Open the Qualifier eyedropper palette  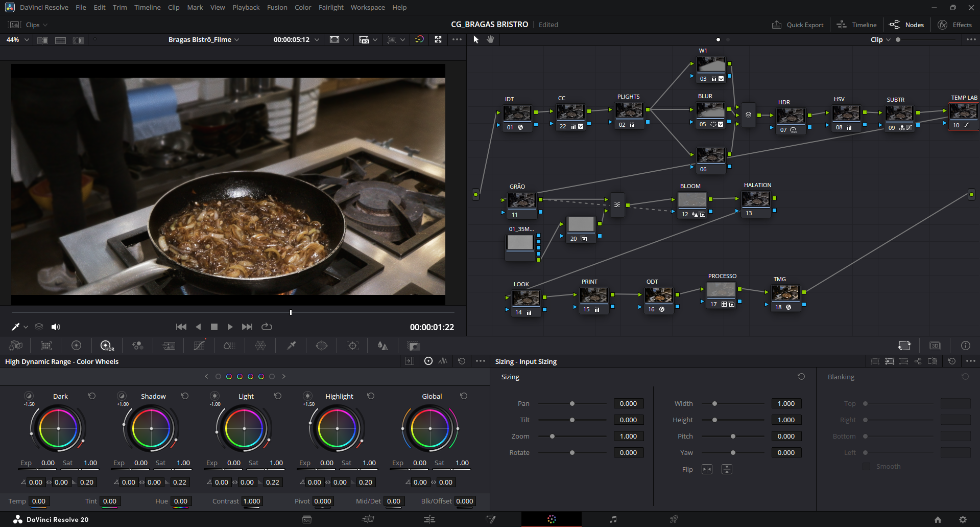pos(291,346)
